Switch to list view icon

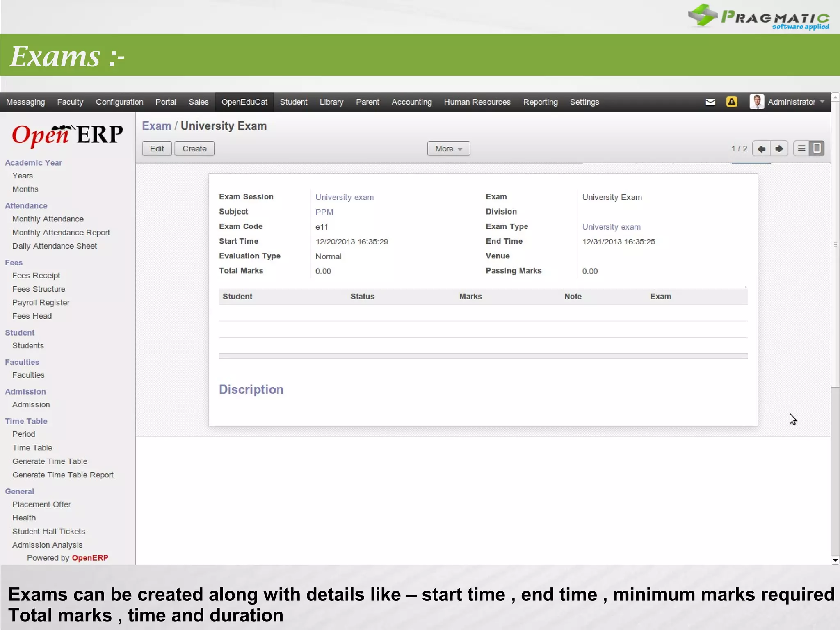(801, 148)
